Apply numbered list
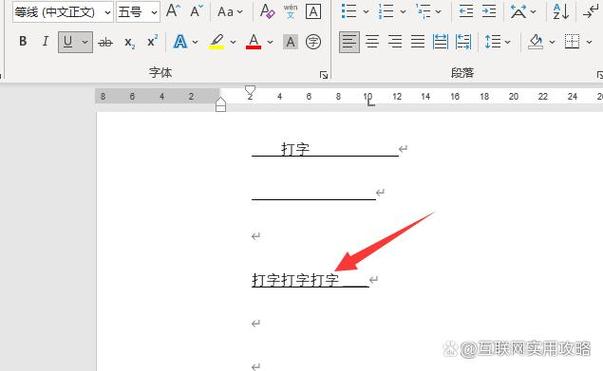 coord(386,11)
